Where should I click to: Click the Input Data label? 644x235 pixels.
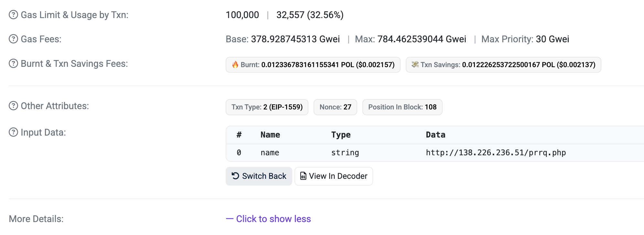pos(43,132)
